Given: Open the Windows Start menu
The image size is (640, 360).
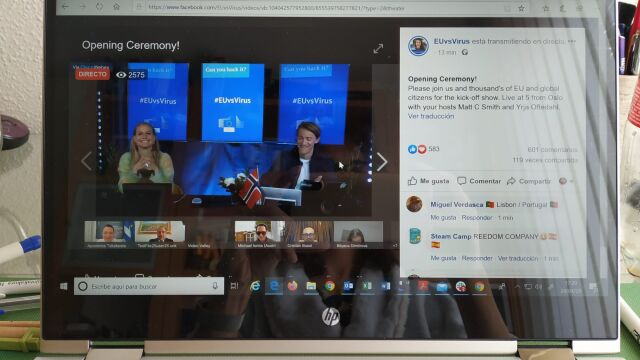Looking at the screenshot, I should pos(64,287).
